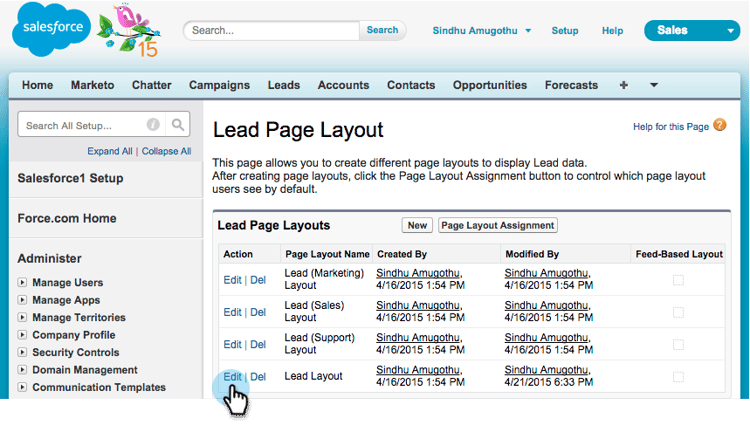Click Expand All link
The image size is (750, 425).
[110, 151]
